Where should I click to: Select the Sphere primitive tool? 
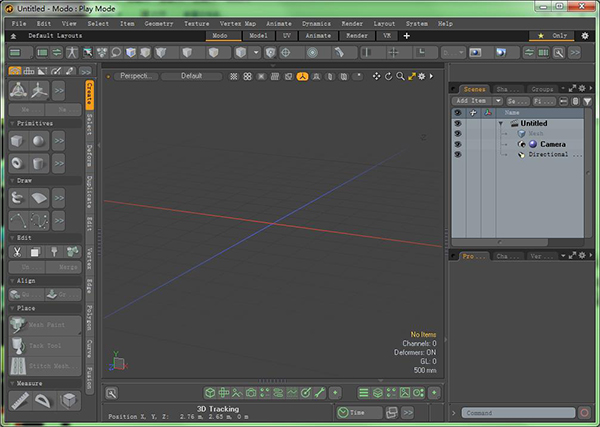(x=37, y=141)
